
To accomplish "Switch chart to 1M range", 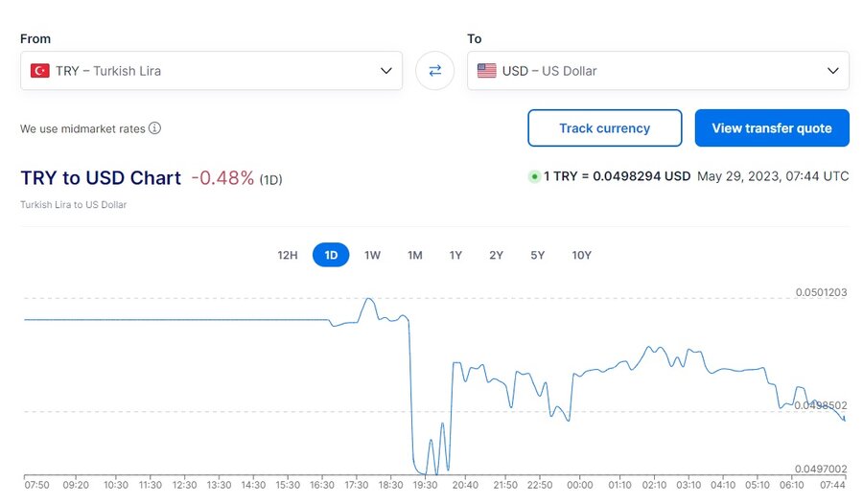I will (414, 255).
